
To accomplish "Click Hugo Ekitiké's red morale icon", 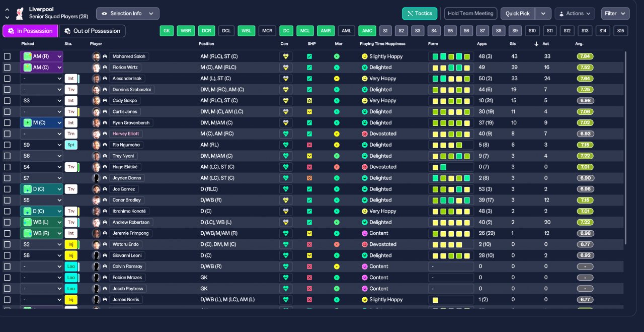I will tap(337, 167).
